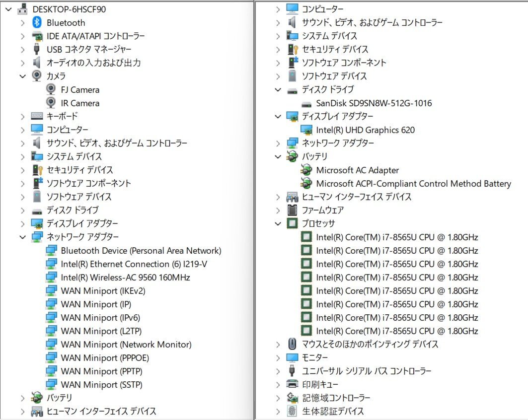This screenshot has height=420, width=528.
Task: Click the マウスとそのほかのポインティング デバイス icon
Action: click(x=292, y=344)
